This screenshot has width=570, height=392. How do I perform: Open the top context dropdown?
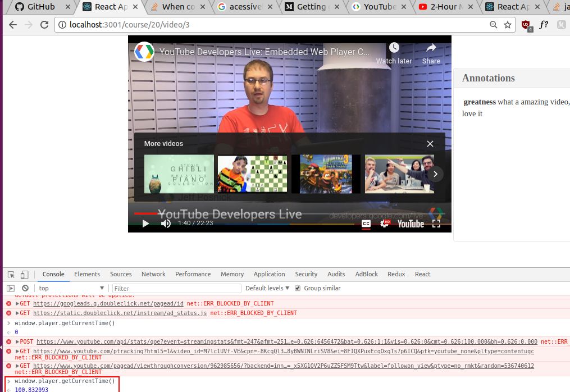point(71,288)
